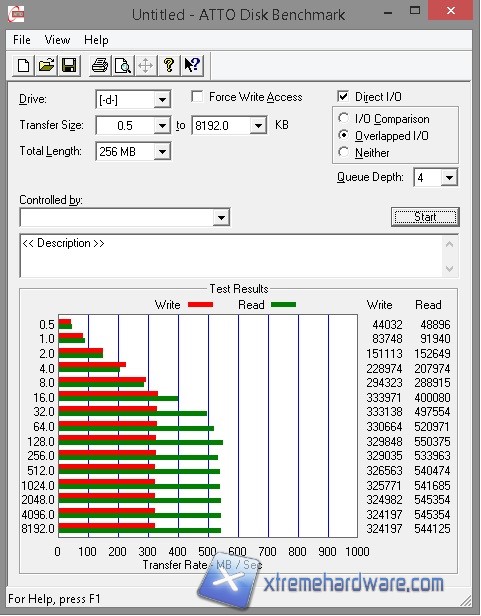This screenshot has height=616, width=481.
Task: Choose the Neither radio option
Action: (x=343, y=152)
